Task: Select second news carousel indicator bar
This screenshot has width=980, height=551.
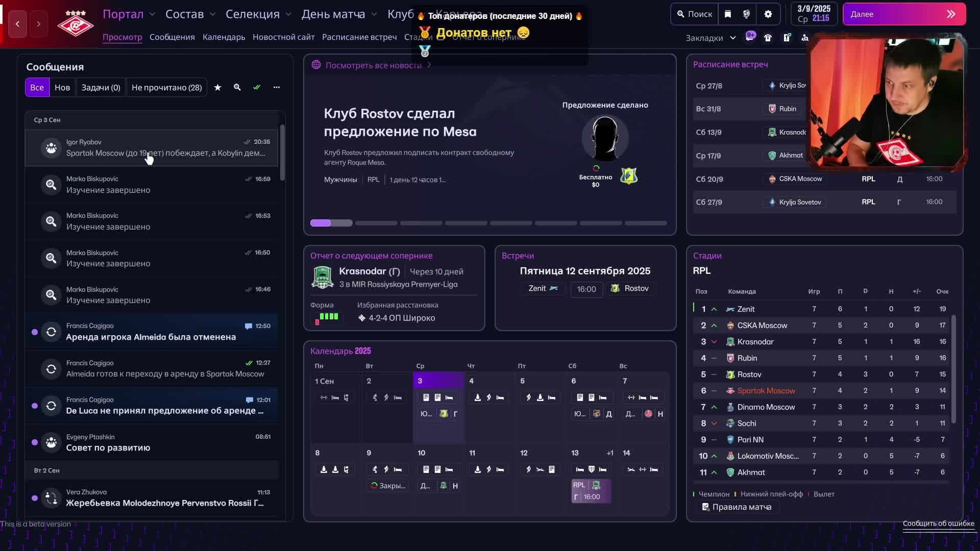Action: (376, 223)
